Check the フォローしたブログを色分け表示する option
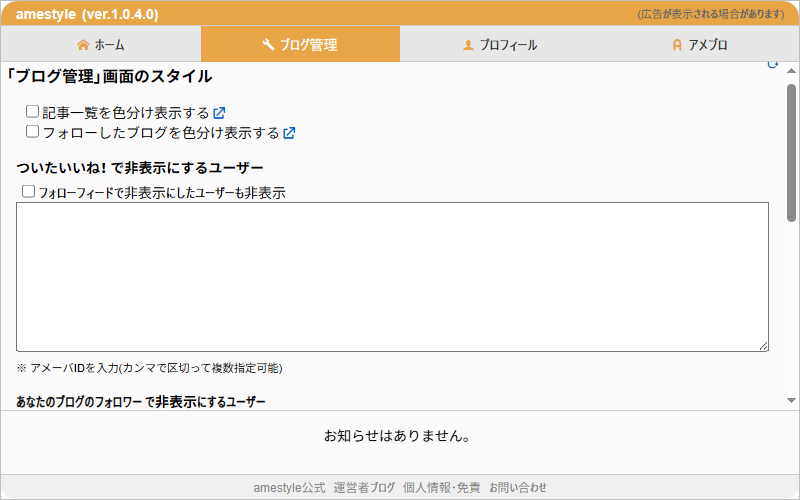This screenshot has height=500, width=800. click(x=32, y=131)
